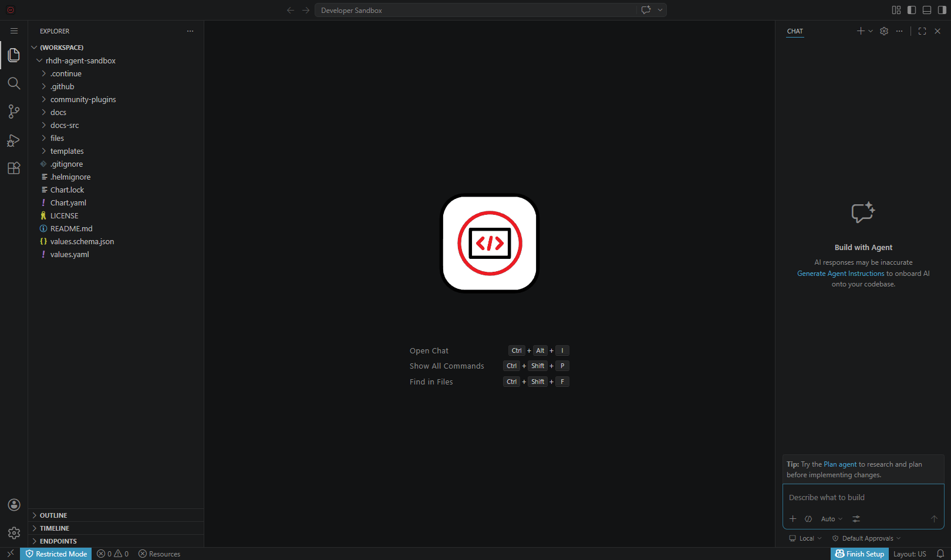Open the Manage gear in activity bar
The height and width of the screenshot is (560, 951).
click(x=14, y=533)
